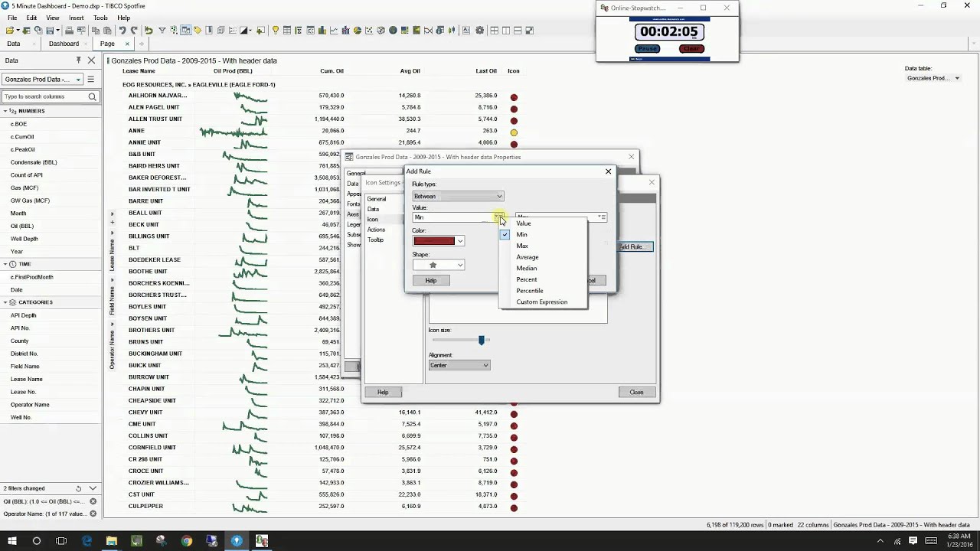980x551 pixels.
Task: Click the settings gear toolbar icon
Action: [x=479, y=31]
